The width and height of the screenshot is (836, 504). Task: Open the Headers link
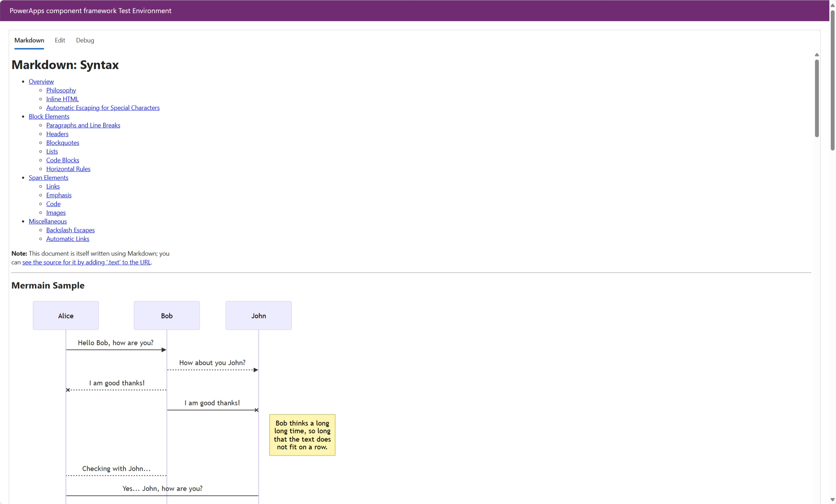click(x=57, y=134)
